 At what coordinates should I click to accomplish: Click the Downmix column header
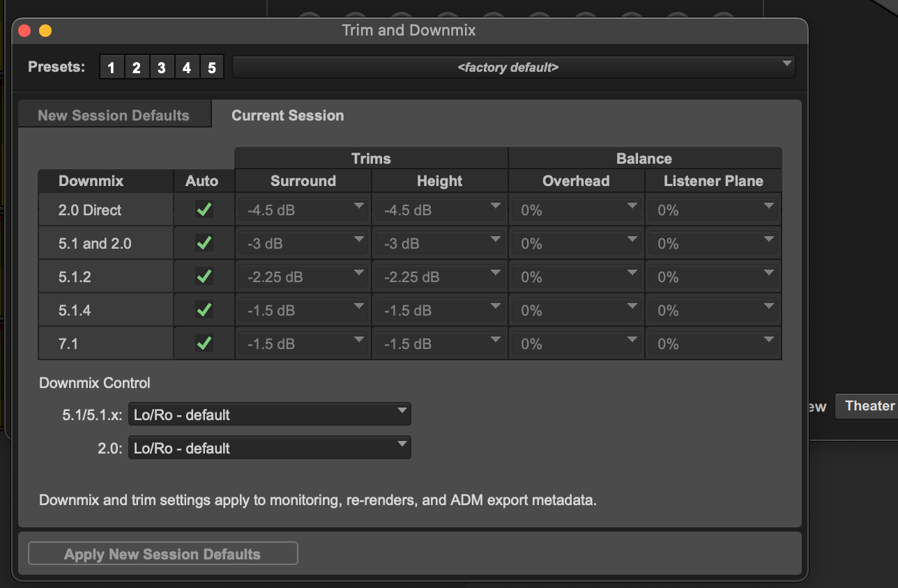click(105, 181)
